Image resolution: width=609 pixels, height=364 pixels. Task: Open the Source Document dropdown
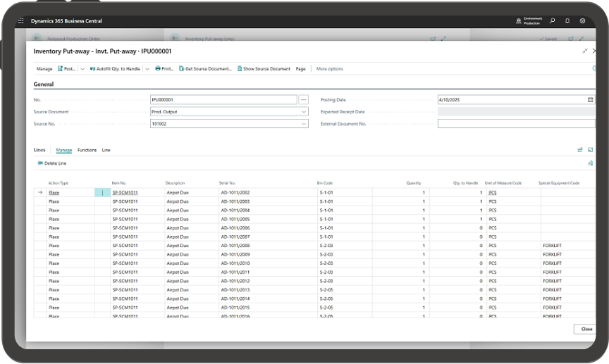point(304,112)
